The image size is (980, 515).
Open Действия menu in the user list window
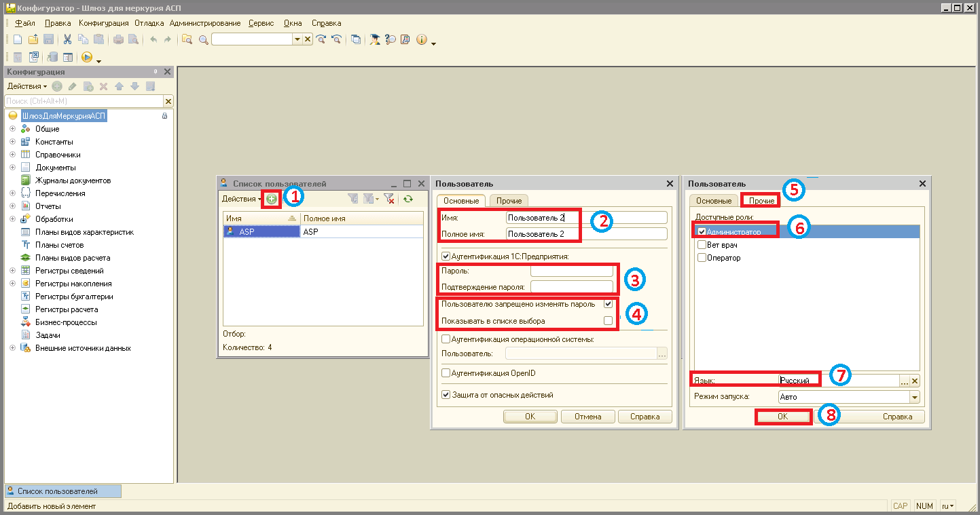[242, 199]
